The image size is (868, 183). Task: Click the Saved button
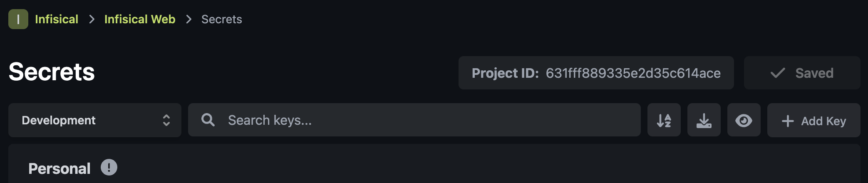click(802, 73)
